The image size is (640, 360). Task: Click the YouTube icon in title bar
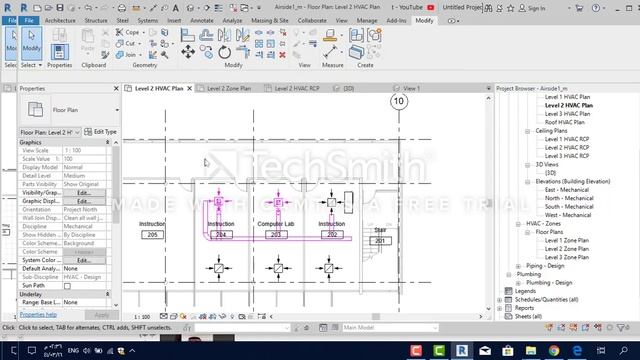pyautogui.click(x=431, y=7)
